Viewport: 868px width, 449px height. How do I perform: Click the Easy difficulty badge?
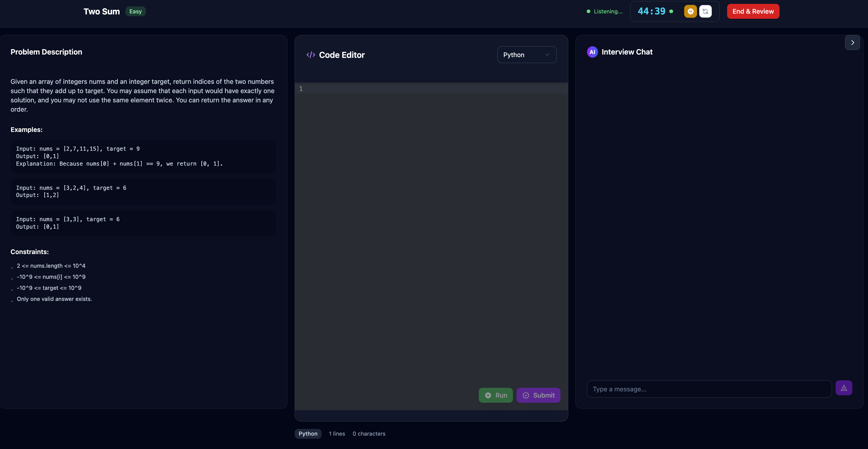coord(135,12)
